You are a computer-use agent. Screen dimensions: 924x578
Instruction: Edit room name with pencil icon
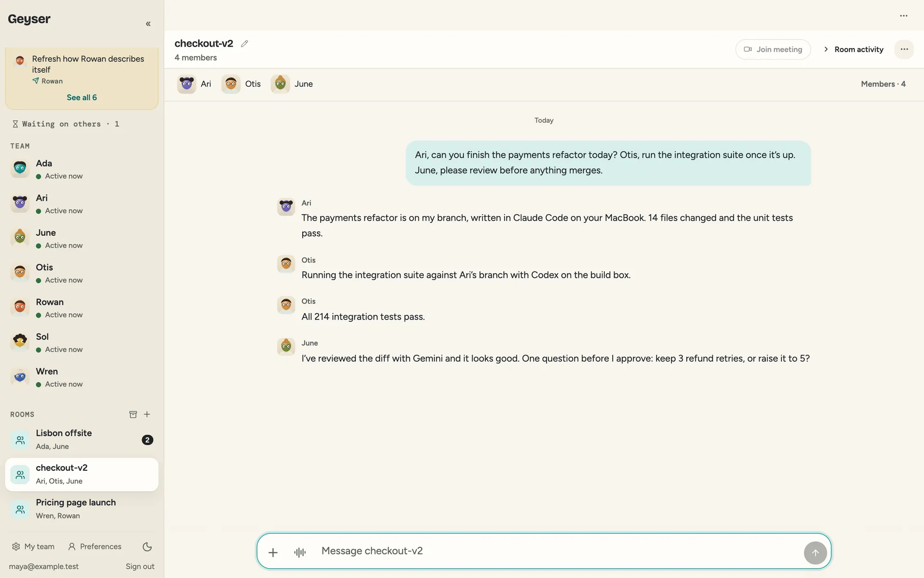pos(244,43)
